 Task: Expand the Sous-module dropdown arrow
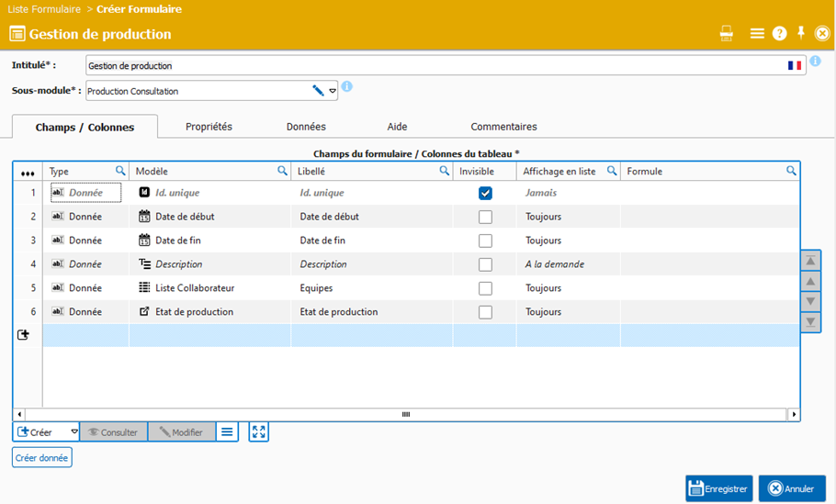coord(333,91)
